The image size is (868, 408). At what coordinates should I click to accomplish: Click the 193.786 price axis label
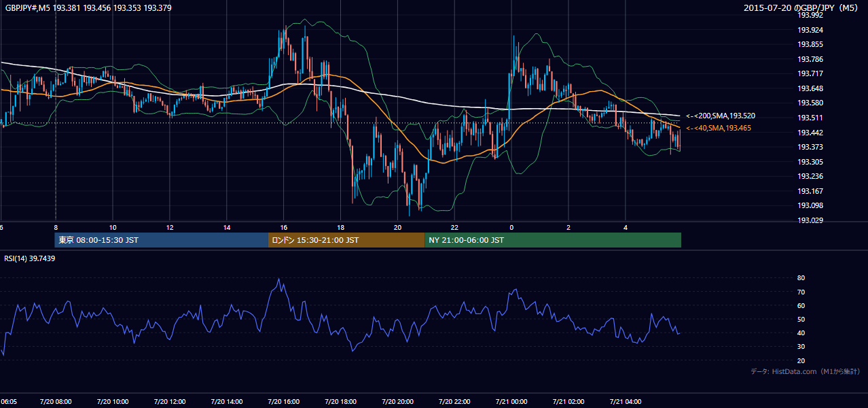[810, 59]
